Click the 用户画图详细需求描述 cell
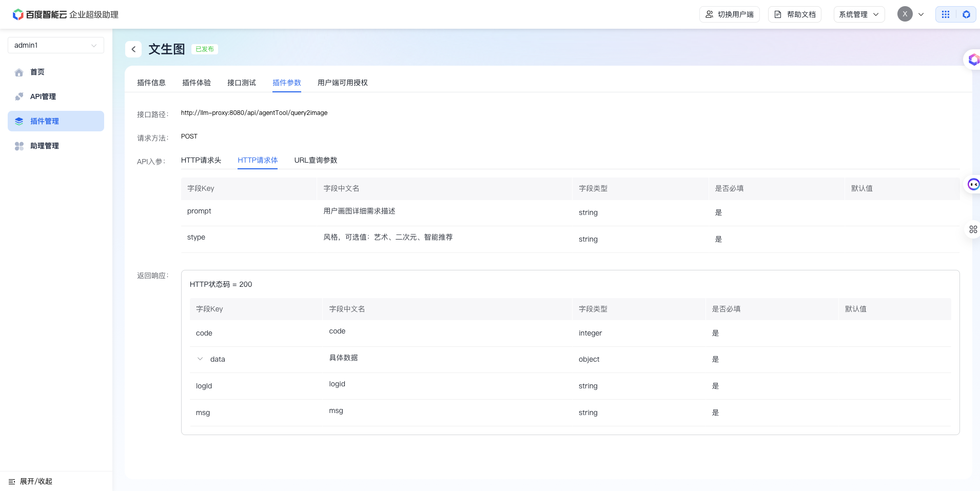980x491 pixels. pos(359,211)
